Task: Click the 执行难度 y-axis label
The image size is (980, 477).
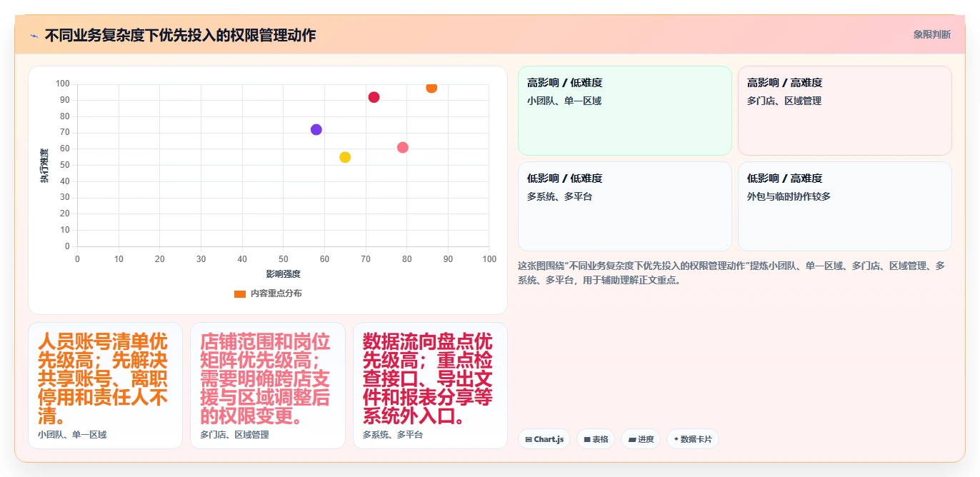Action: [x=44, y=166]
